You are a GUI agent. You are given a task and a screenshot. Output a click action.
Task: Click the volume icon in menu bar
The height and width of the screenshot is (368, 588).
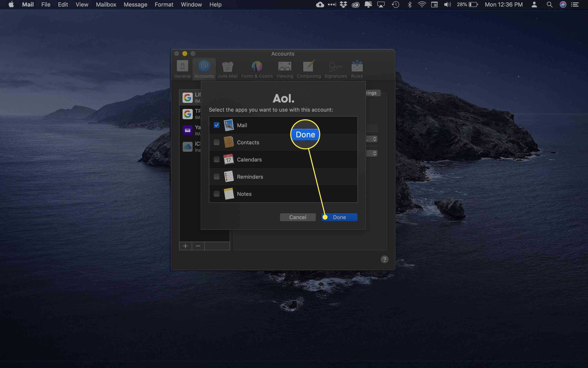[447, 5]
